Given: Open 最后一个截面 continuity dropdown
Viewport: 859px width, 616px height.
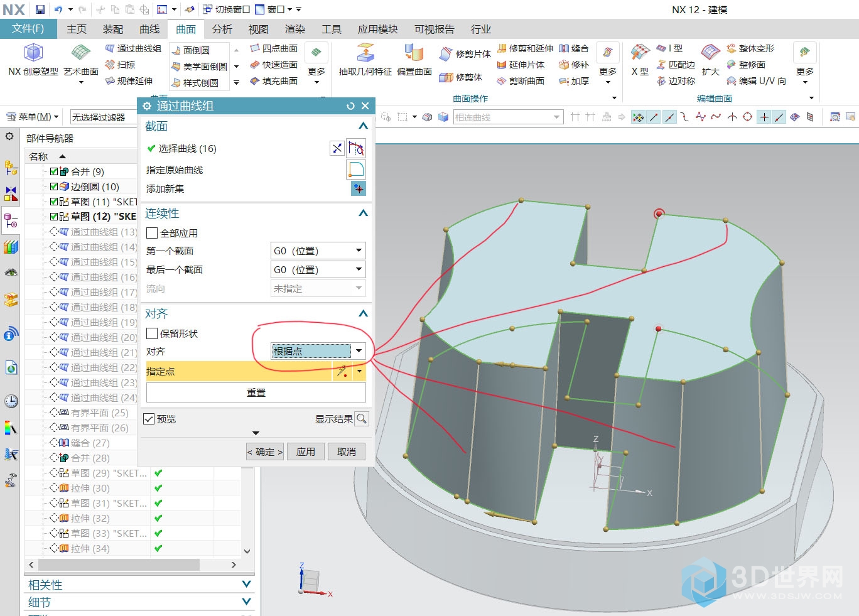Looking at the screenshot, I should coord(318,269).
